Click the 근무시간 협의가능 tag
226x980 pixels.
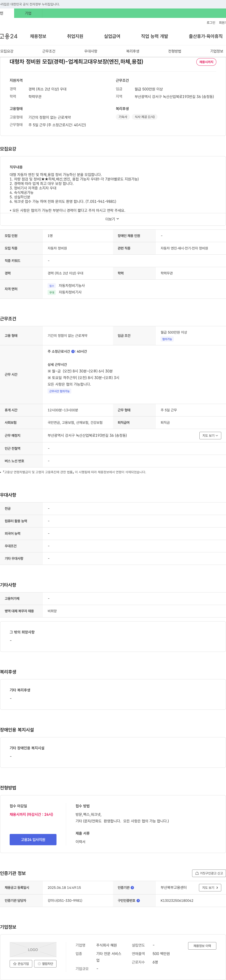59,391
